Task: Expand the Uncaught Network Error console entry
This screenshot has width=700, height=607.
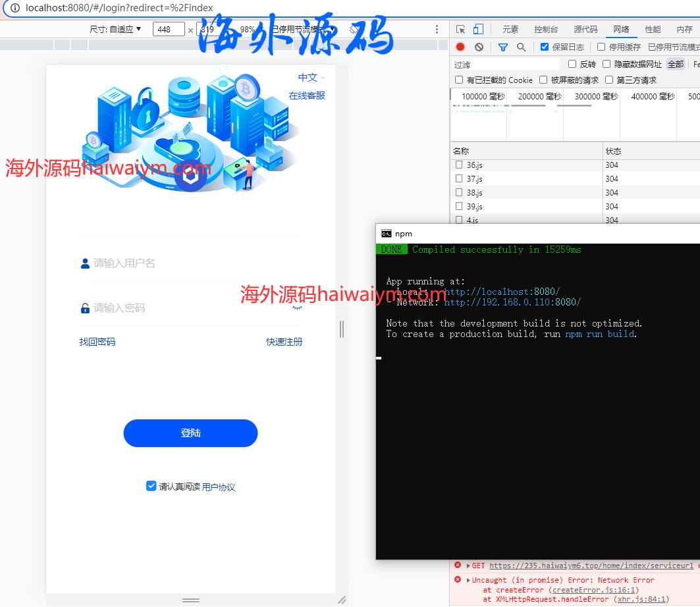Action: [x=468, y=580]
